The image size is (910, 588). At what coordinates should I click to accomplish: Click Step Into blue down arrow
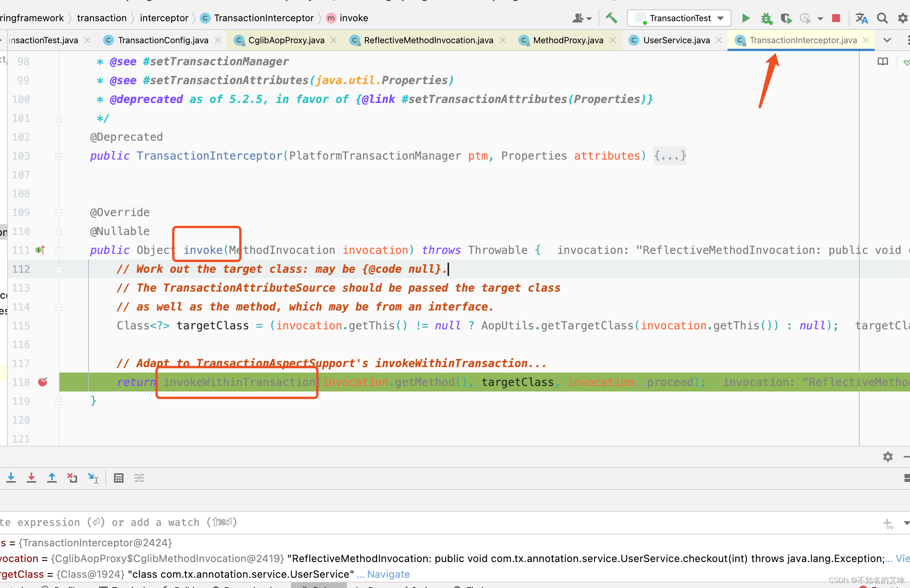(11, 478)
